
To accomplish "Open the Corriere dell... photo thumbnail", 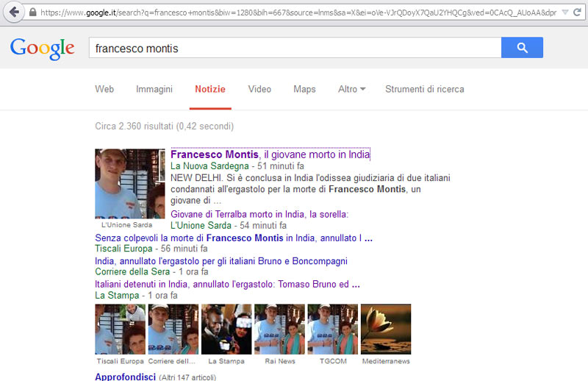I will [x=173, y=330].
